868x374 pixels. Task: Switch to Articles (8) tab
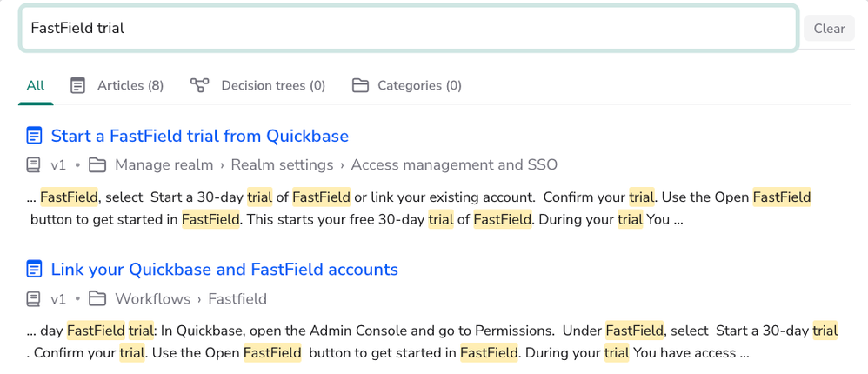(x=117, y=86)
